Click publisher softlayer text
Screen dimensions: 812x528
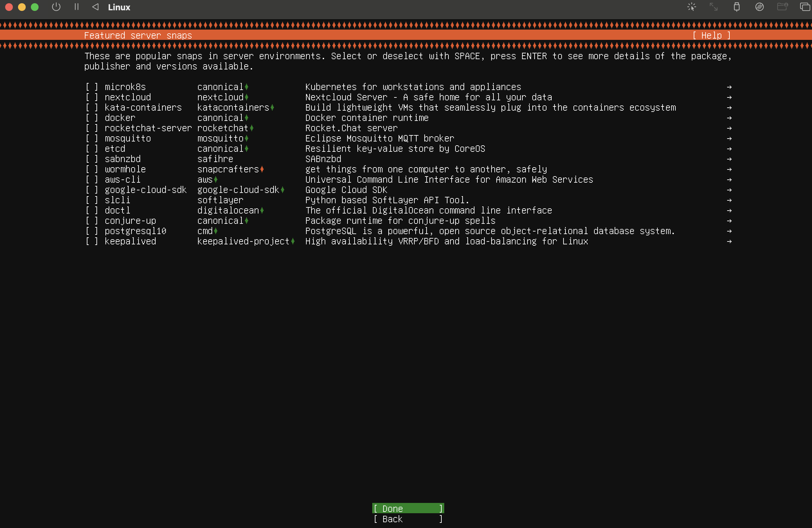point(221,200)
